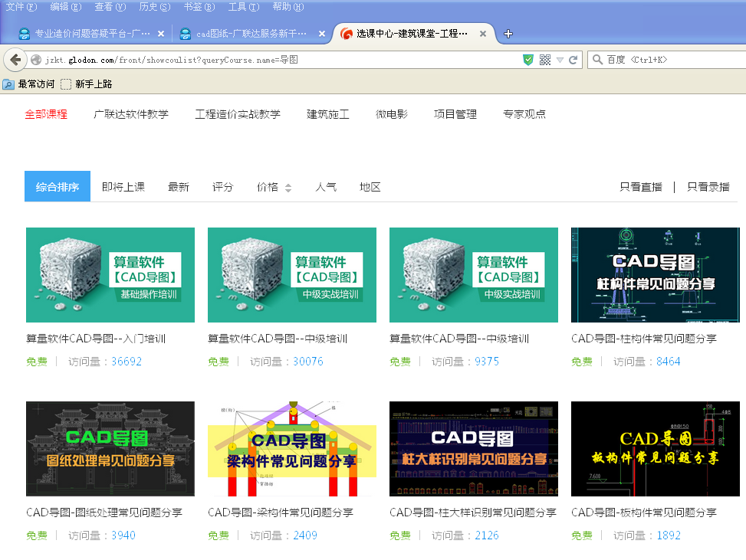Click the visit count 8464
Image resolution: width=746 pixels, height=560 pixels.
tap(669, 362)
